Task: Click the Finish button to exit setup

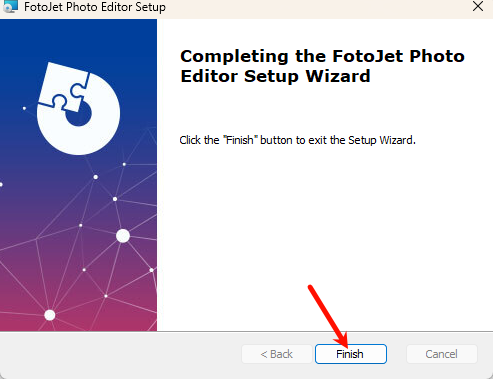Action: 351,354
